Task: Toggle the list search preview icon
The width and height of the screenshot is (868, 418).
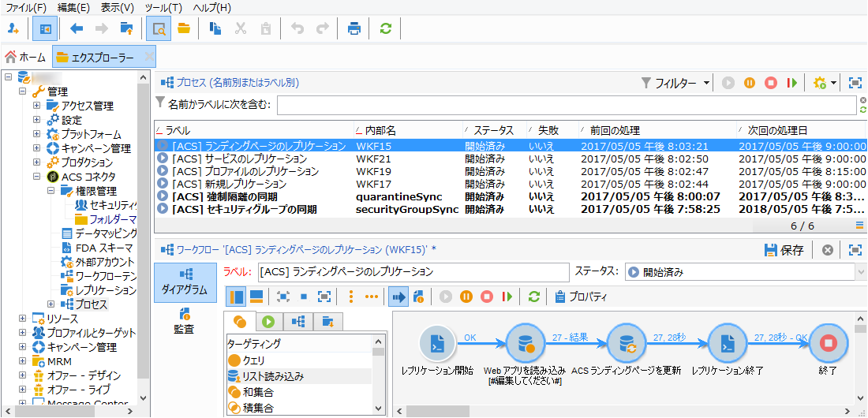Action: coord(159,29)
